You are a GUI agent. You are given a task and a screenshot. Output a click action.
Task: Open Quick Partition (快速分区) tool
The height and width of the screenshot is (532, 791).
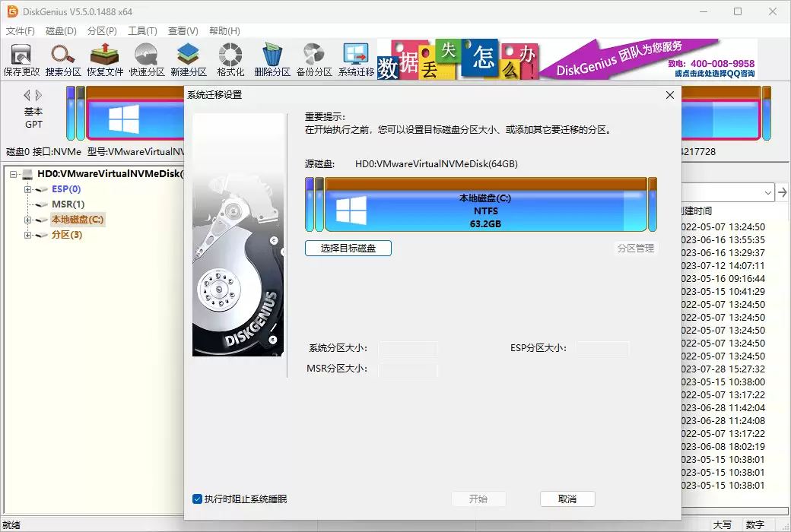point(147,59)
